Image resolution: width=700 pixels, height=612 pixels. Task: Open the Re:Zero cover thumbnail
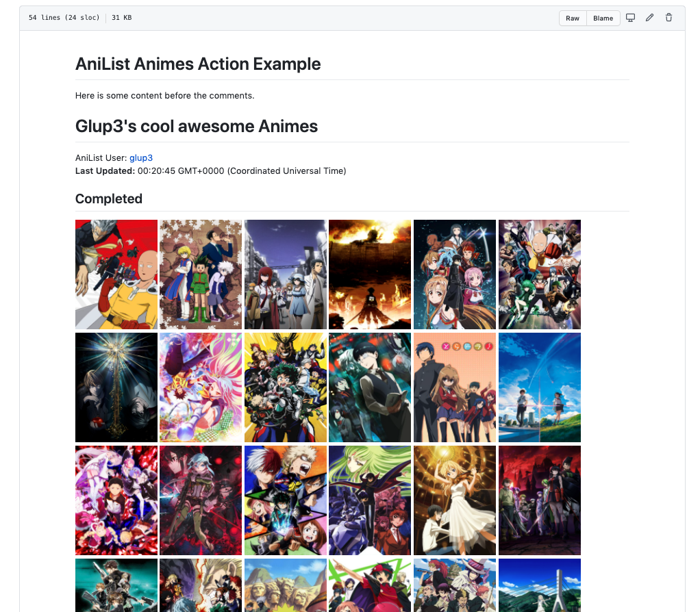116,500
